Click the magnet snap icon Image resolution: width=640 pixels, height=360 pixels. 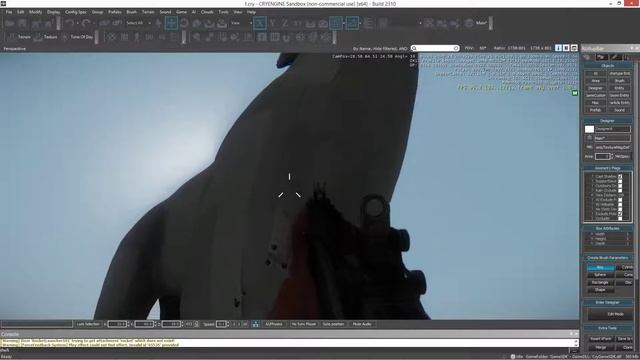coord(286,38)
